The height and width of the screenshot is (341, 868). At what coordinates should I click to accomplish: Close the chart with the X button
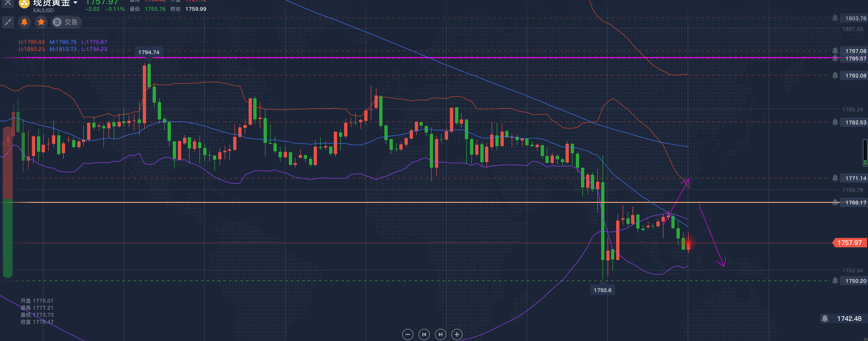pyautogui.click(x=7, y=3)
